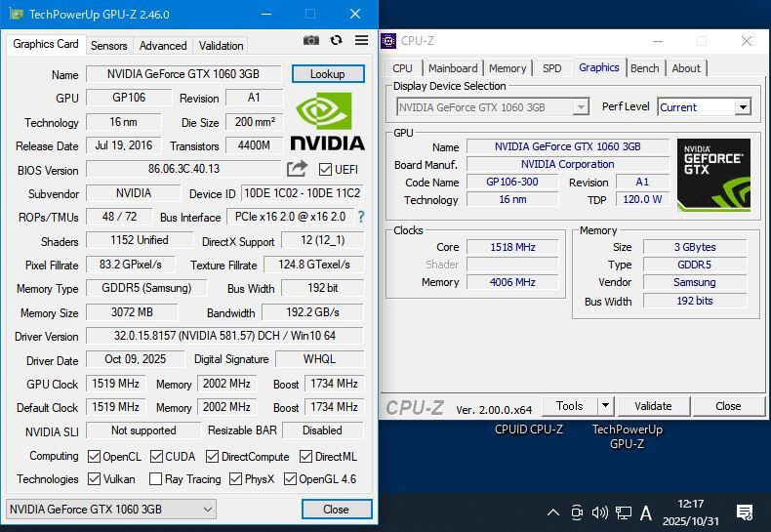Enable the Ray Tracing checkbox
771x532 pixels.
coord(155,478)
